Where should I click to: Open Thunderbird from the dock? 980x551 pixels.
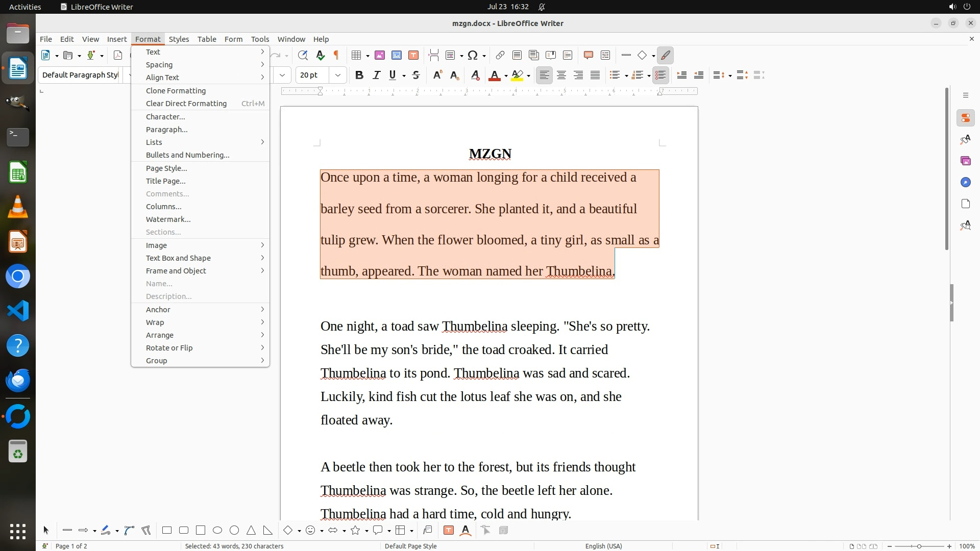pyautogui.click(x=18, y=380)
